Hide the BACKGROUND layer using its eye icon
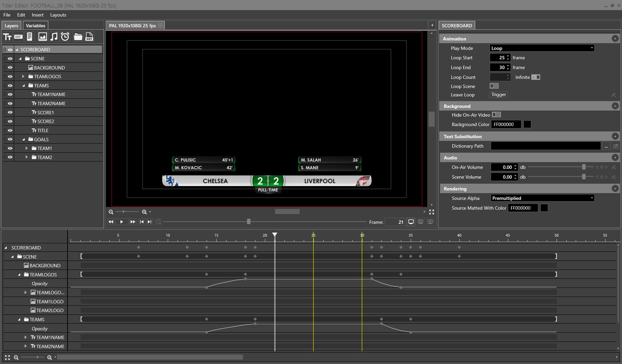 [10, 68]
